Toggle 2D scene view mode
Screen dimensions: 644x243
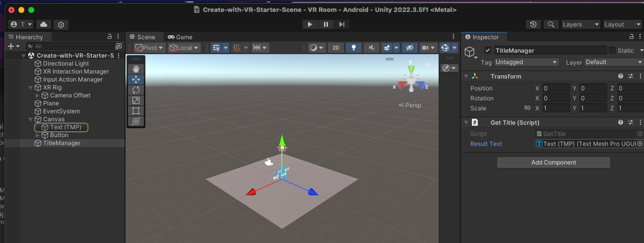(336, 48)
